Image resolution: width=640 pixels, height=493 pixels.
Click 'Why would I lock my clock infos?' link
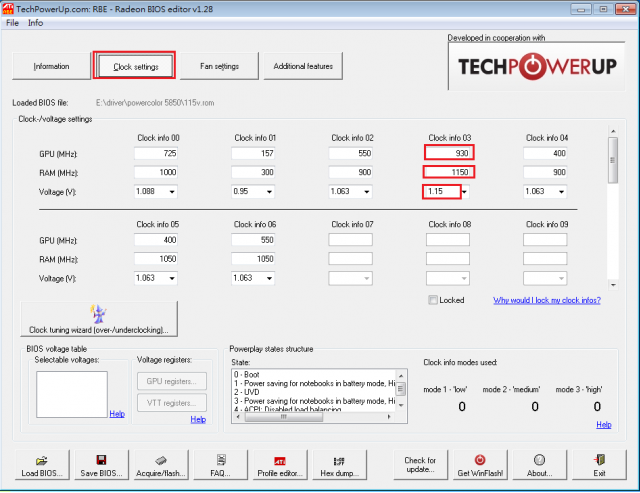click(545, 300)
